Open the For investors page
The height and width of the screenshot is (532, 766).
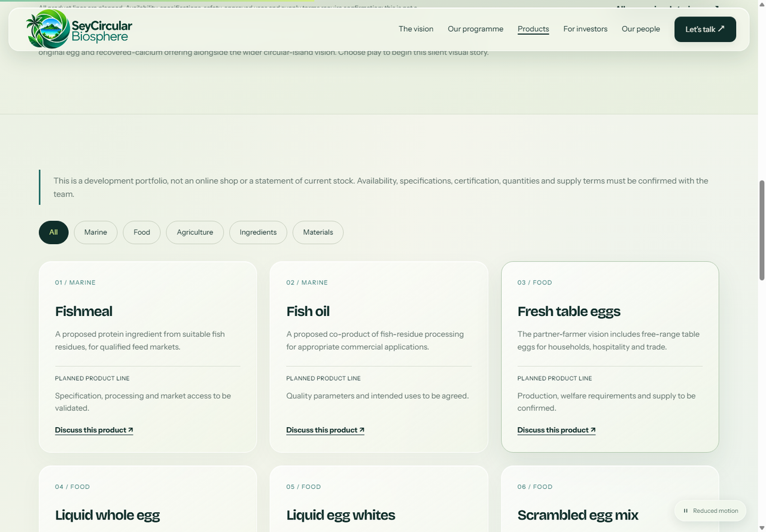coord(585,29)
